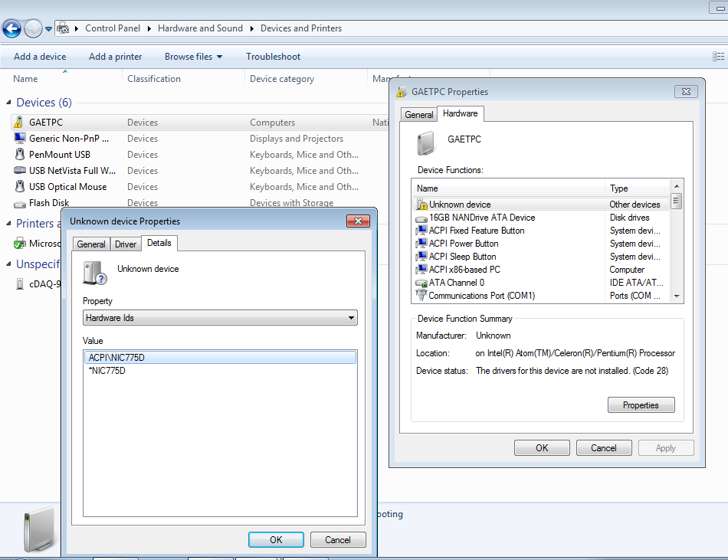Select the Flash Disk drive icon
This screenshot has height=560, width=728.
tap(19, 204)
